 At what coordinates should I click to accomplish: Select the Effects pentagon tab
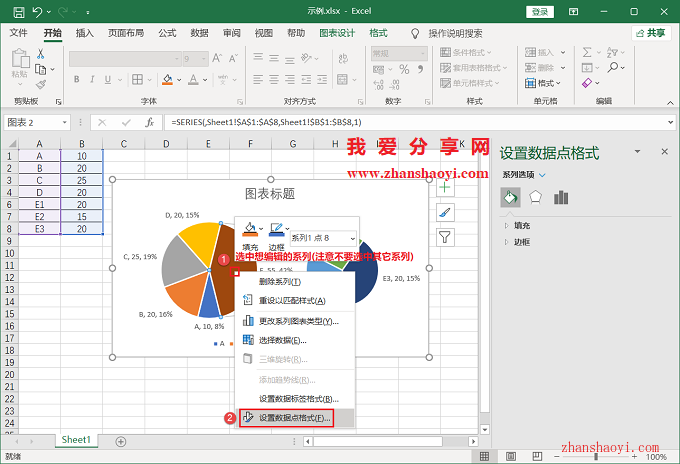click(x=536, y=198)
